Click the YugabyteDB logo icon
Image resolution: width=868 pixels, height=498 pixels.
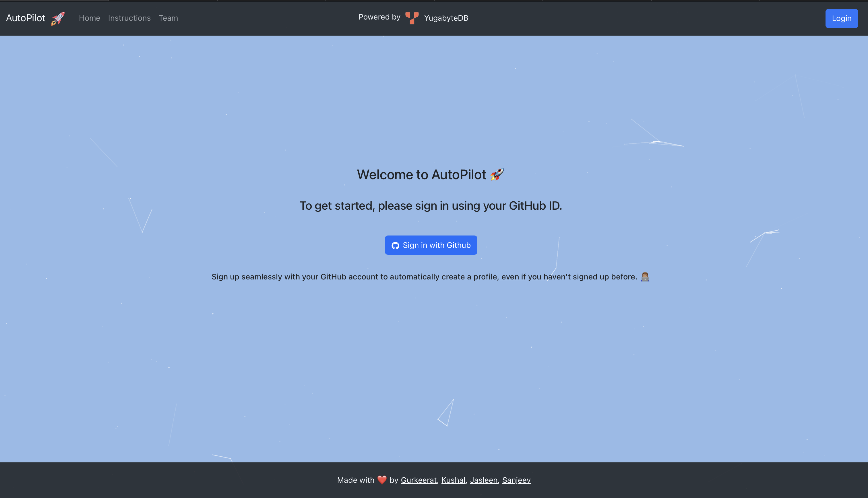pos(412,18)
